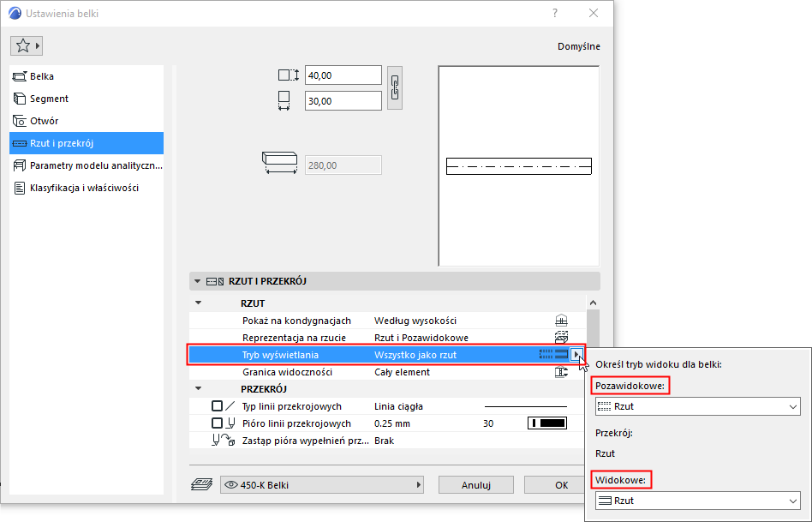Image resolution: width=812 pixels, height=522 pixels.
Task: Select the Granica widoczności row
Action: click(387, 372)
